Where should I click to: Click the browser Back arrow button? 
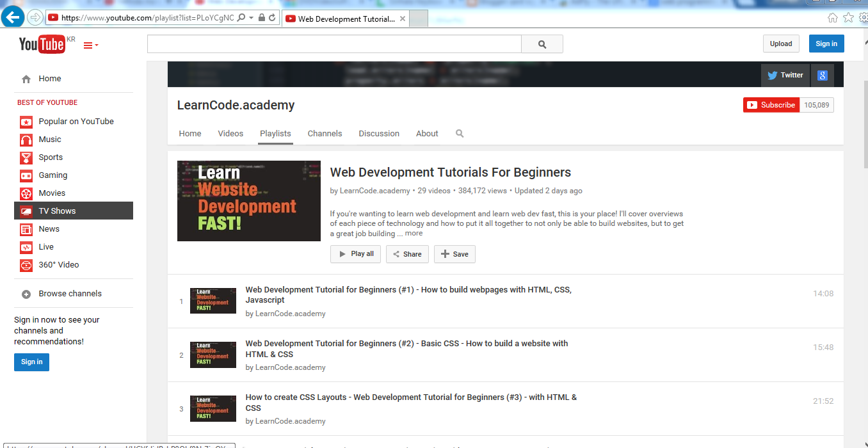(13, 17)
